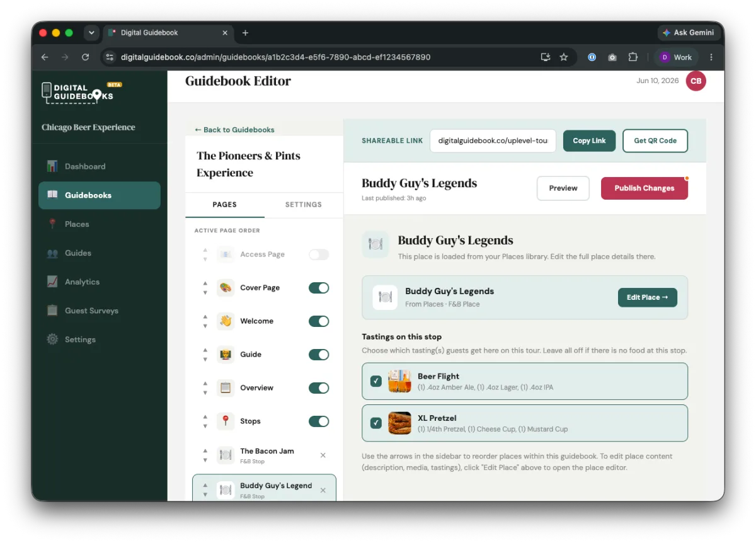Toggle the Access Page switch
This screenshot has height=543, width=756.
tap(319, 254)
